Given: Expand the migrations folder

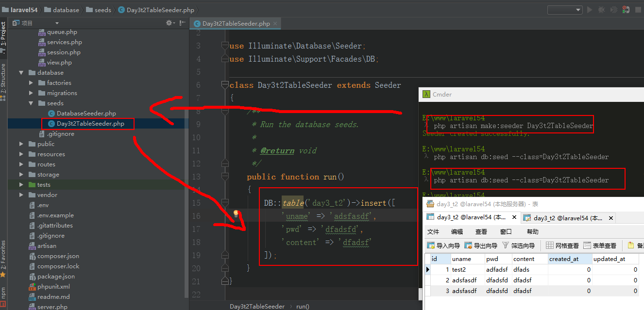Looking at the screenshot, I should 31,93.
